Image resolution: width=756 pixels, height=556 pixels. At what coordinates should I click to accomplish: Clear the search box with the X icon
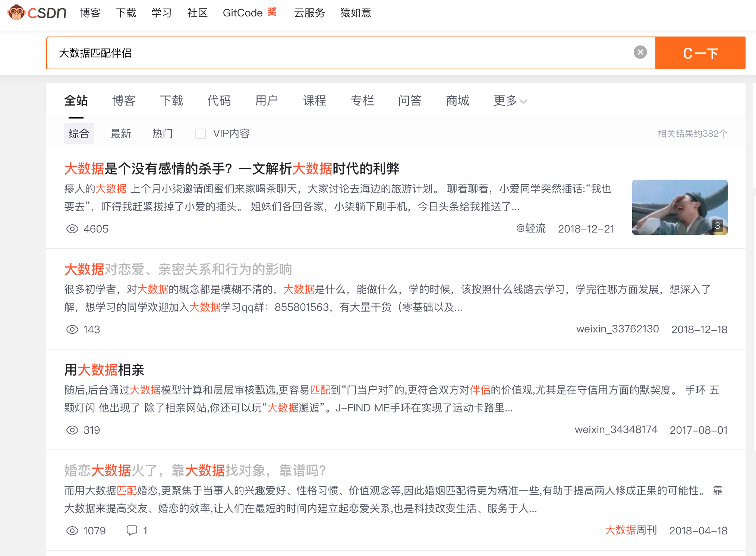pyautogui.click(x=640, y=52)
